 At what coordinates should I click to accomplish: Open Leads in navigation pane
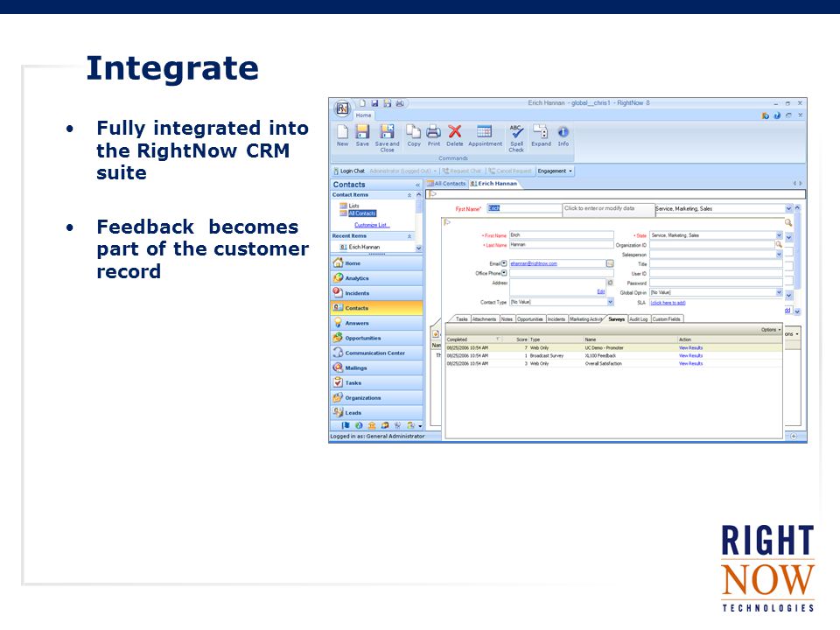376,413
